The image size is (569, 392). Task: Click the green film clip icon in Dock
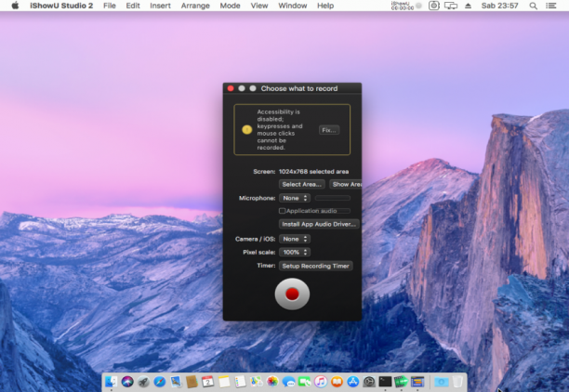[x=401, y=382]
